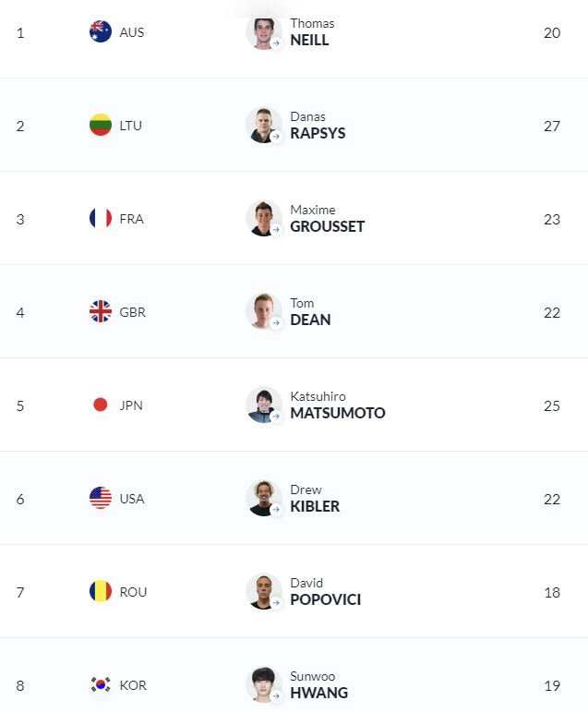View Katsuhiro Matsumoto's athlete photo
Image resolution: width=588 pixels, height=713 pixels.
point(264,405)
